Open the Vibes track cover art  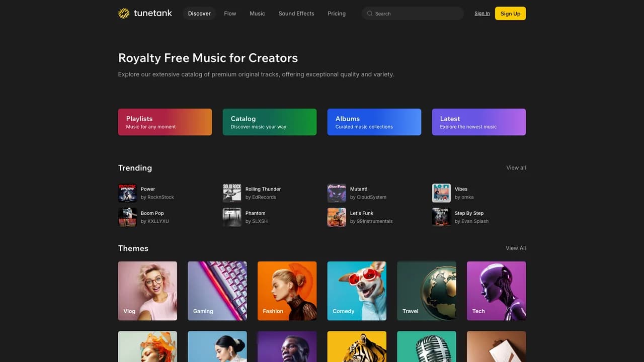point(441,193)
